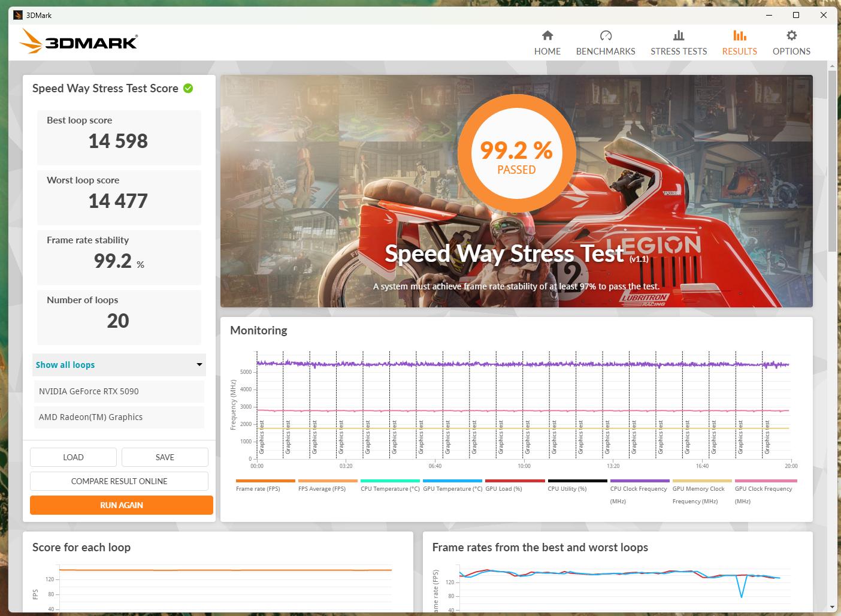Click the 3DMark logo
The height and width of the screenshot is (616, 841).
(78, 41)
